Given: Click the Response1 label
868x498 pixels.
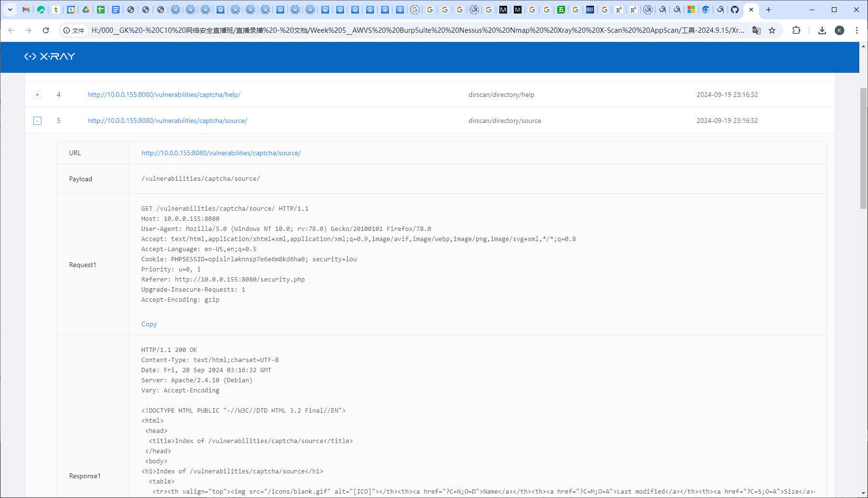Looking at the screenshot, I should coord(85,476).
